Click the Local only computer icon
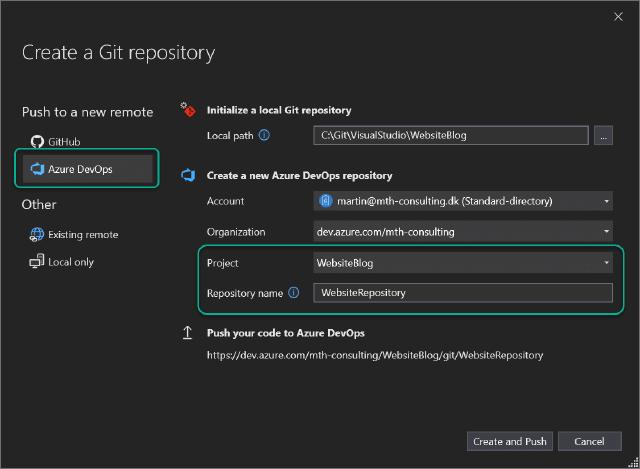 [37, 261]
